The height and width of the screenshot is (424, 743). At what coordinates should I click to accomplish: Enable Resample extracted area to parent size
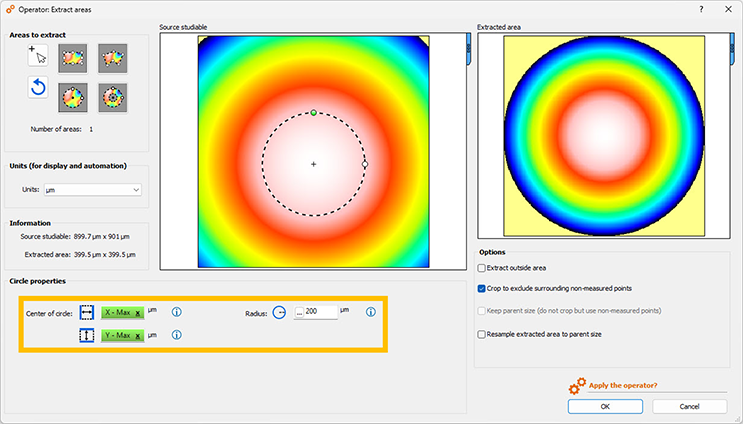pos(482,334)
